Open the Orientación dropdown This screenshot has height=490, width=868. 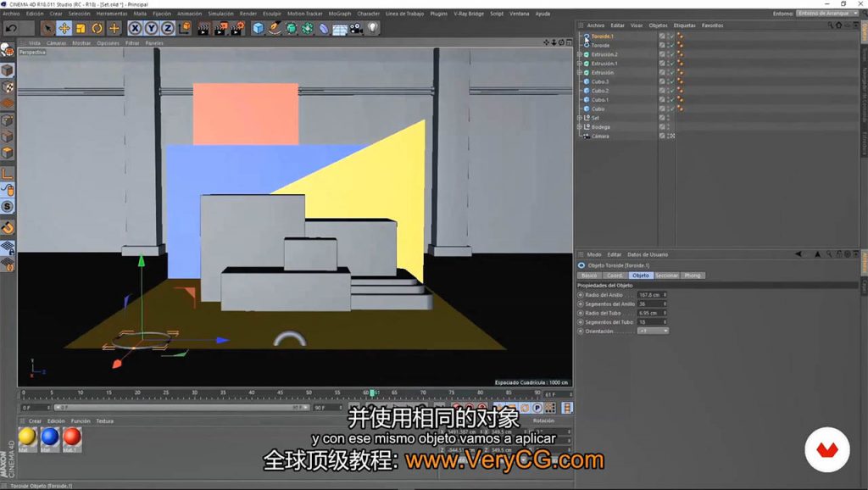[653, 331]
